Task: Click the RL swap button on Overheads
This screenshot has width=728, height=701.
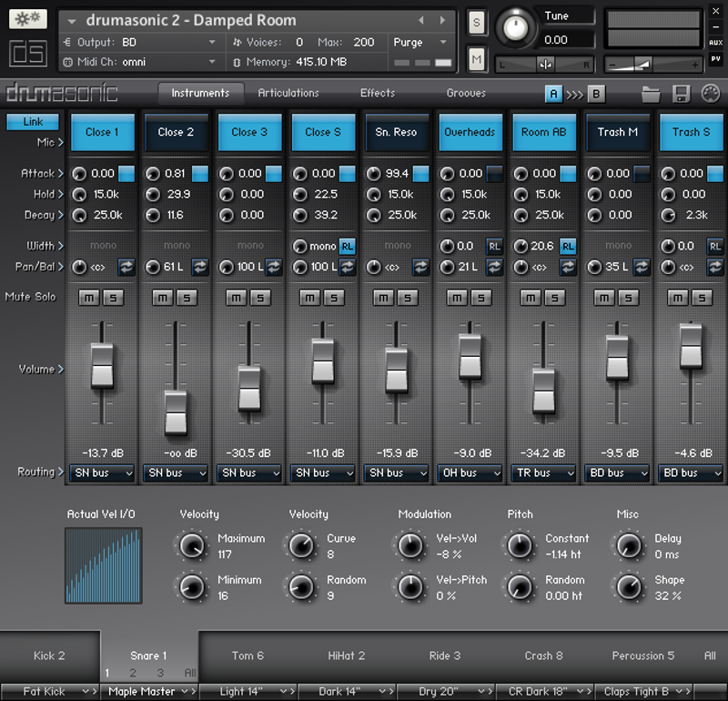Action: pyautogui.click(x=494, y=246)
